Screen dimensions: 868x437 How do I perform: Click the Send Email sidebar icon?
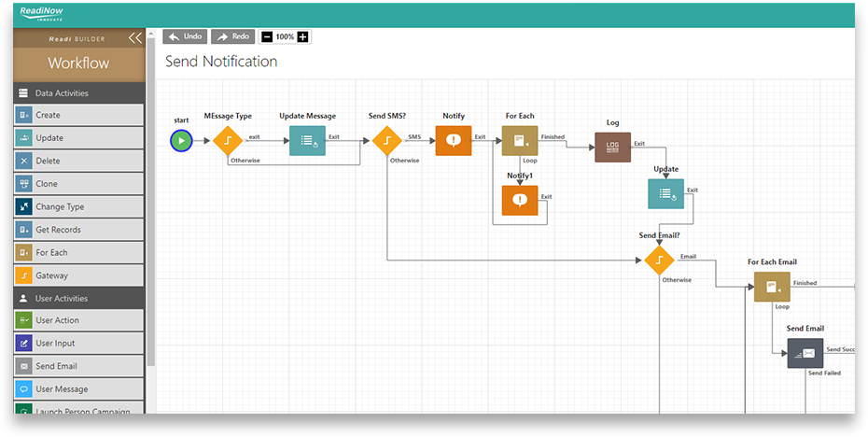pos(24,366)
